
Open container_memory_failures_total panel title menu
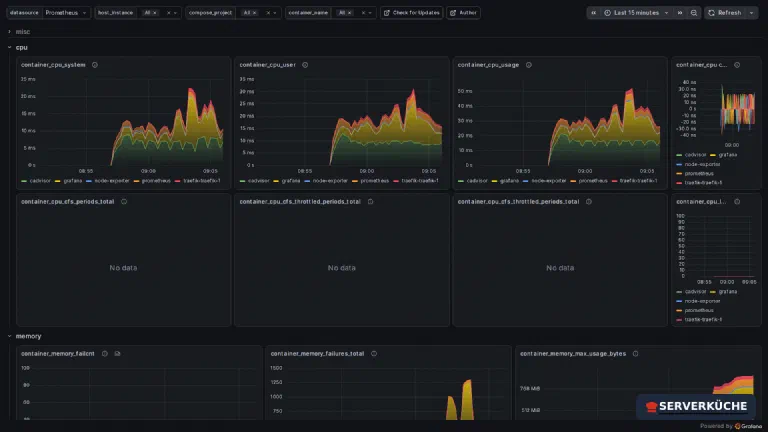(317, 353)
